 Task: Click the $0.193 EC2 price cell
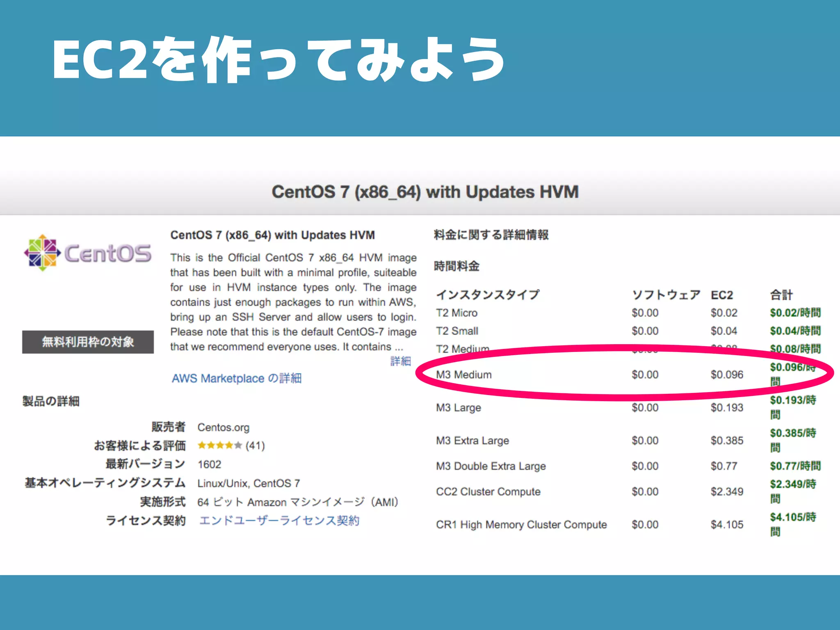[727, 408]
